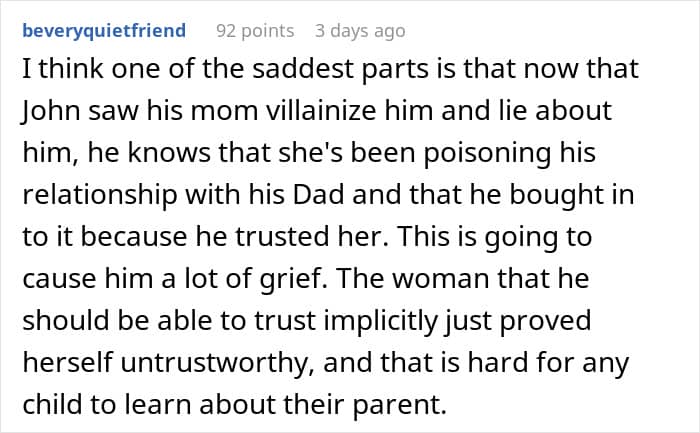Click the "3 days ago" timestamp
Viewport: 700px width, 433px height.
tap(360, 31)
